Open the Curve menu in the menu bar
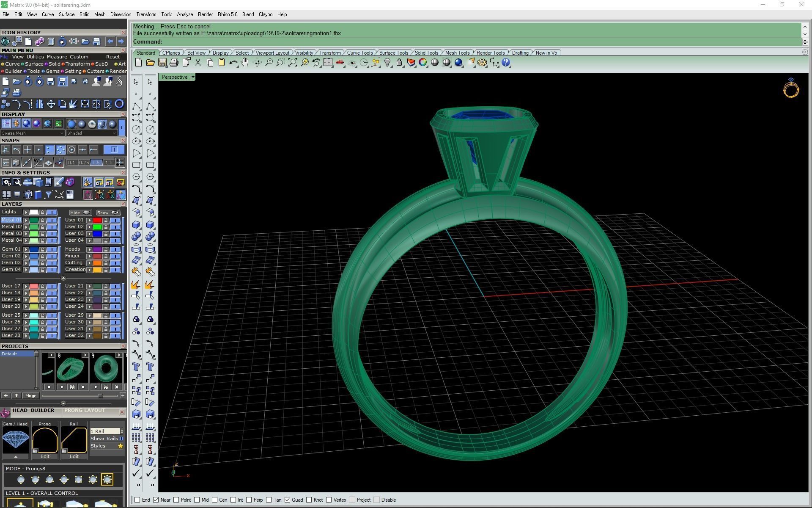812x508 pixels. click(47, 14)
